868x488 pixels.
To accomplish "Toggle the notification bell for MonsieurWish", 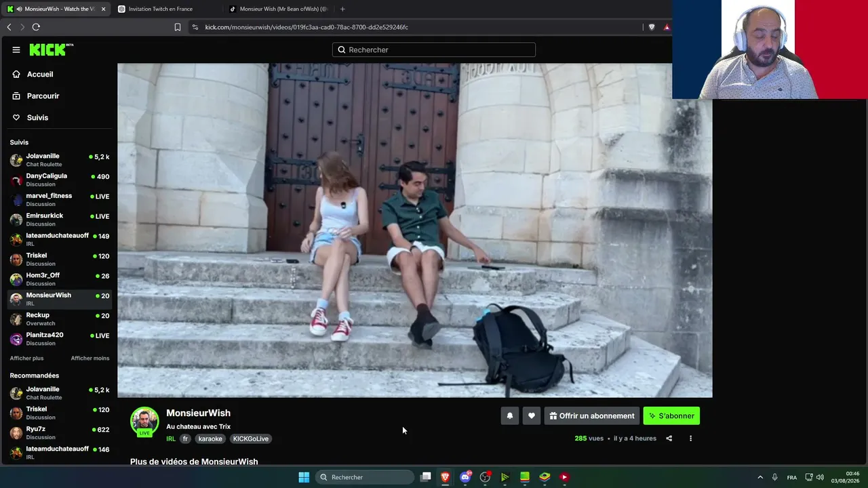I will pyautogui.click(x=510, y=416).
